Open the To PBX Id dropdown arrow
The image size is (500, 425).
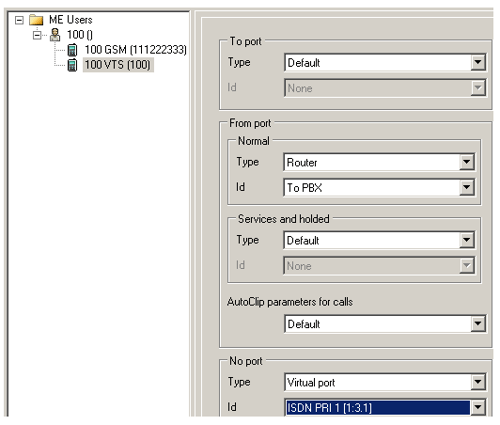[467, 187]
